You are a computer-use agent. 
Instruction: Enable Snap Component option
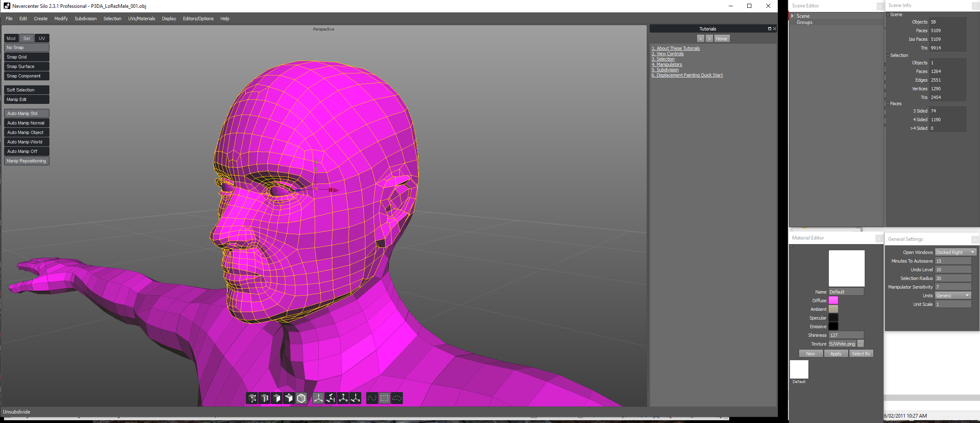tap(27, 76)
